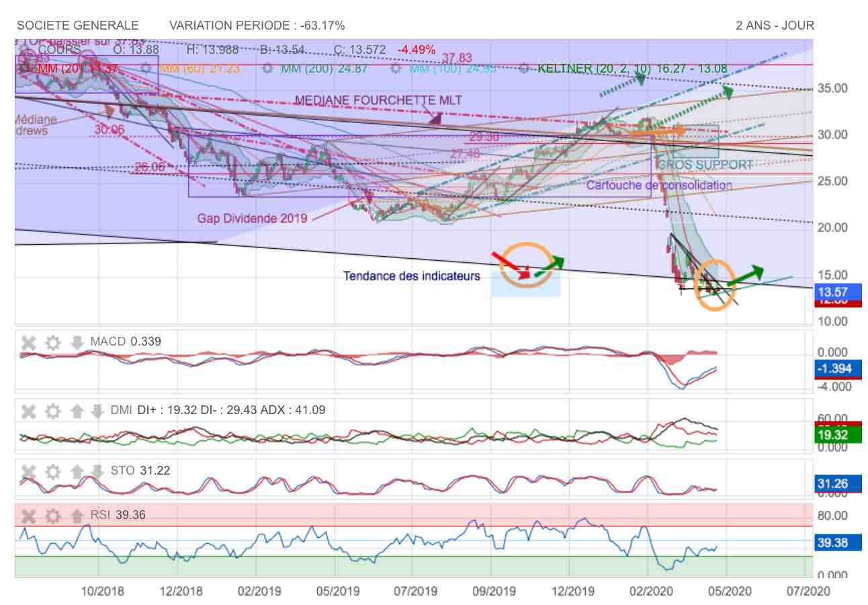
Task: Click the RSI 39.36 label
Action: click(x=118, y=516)
